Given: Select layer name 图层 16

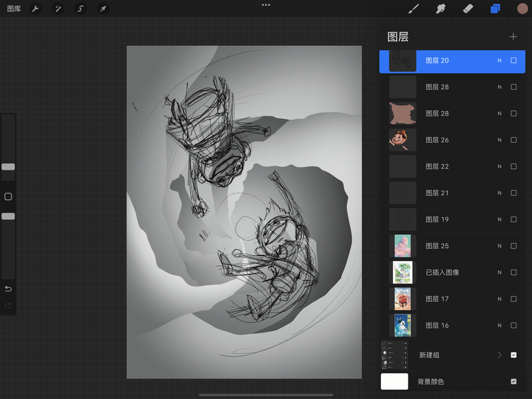Looking at the screenshot, I should (x=437, y=325).
